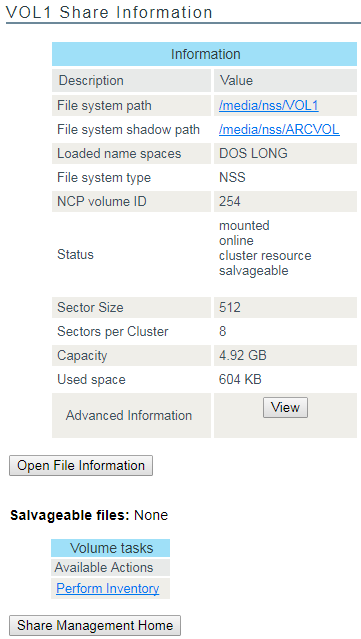Go to Share Management Home
361x639 pixels.
point(95,626)
